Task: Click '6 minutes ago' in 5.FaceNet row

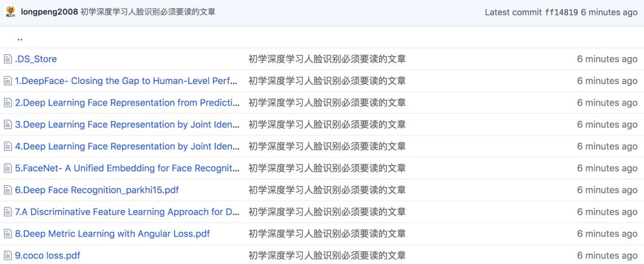Action: point(608,168)
